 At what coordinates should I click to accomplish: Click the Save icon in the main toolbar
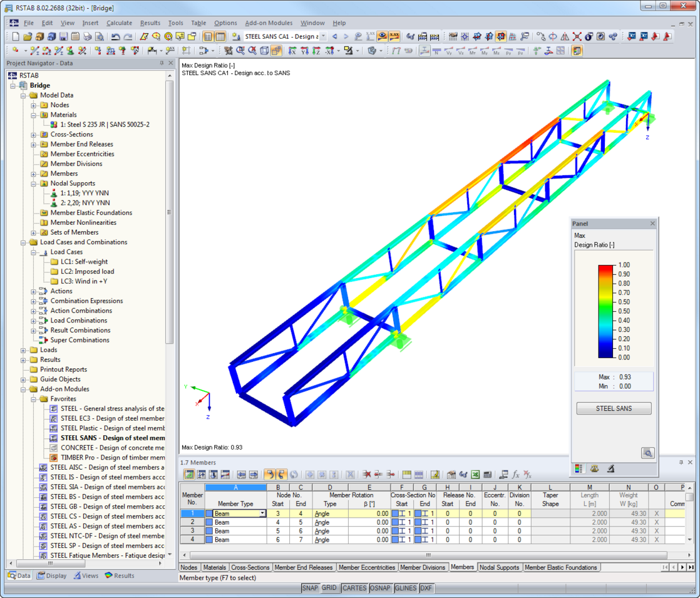coord(63,36)
